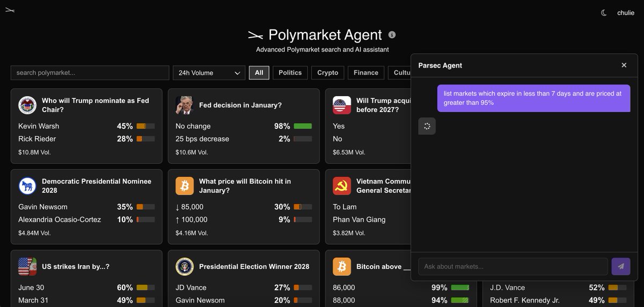Screen dimensions: 644x307
Task: Click the purple user chat message bubble
Action: 534,98
